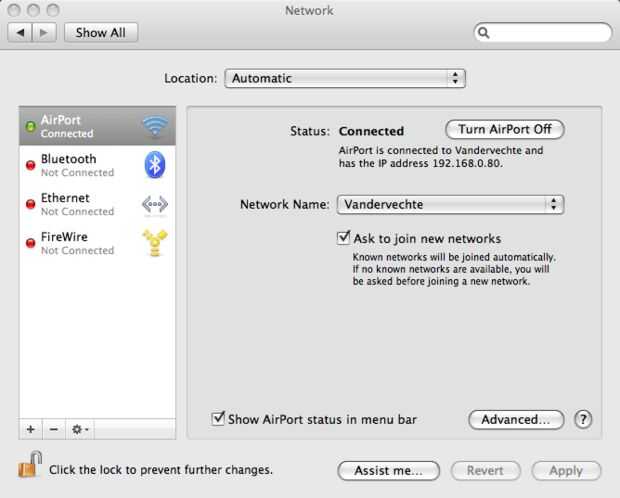Select Bluetooth in the service list

97,165
